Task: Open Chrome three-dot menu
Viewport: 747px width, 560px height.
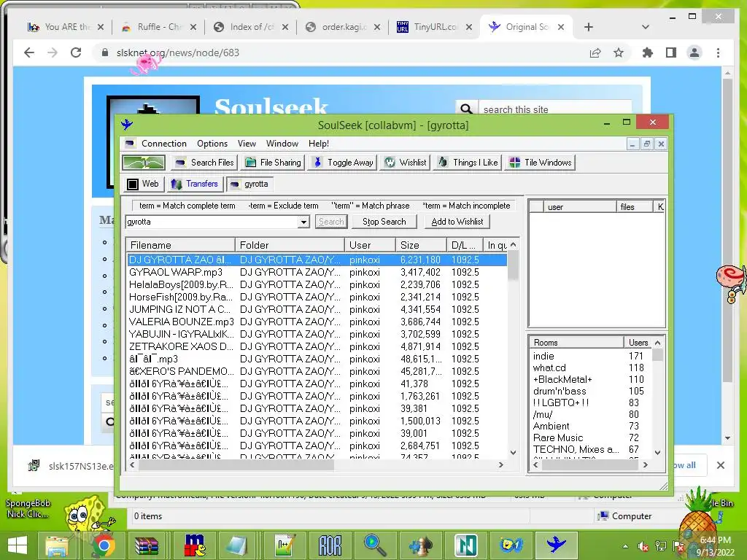Action: click(x=718, y=52)
